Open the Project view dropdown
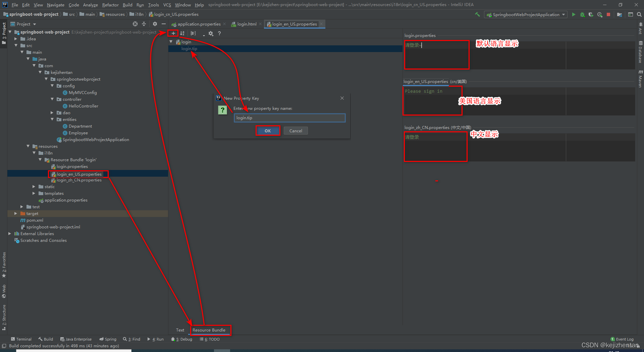This screenshot has width=644, height=352. (x=35, y=24)
